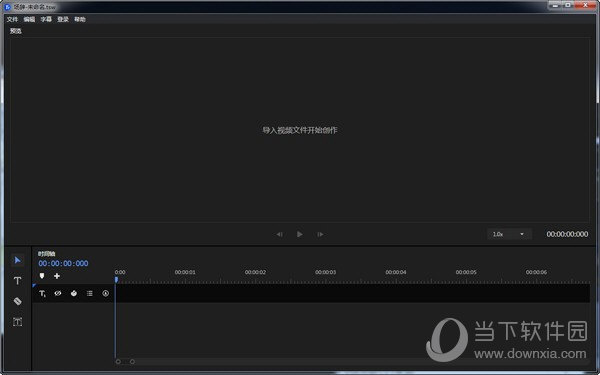Open the 1.0x playback speed dropdown
Screen dimensions: 600x375
pyautogui.click(x=509, y=234)
